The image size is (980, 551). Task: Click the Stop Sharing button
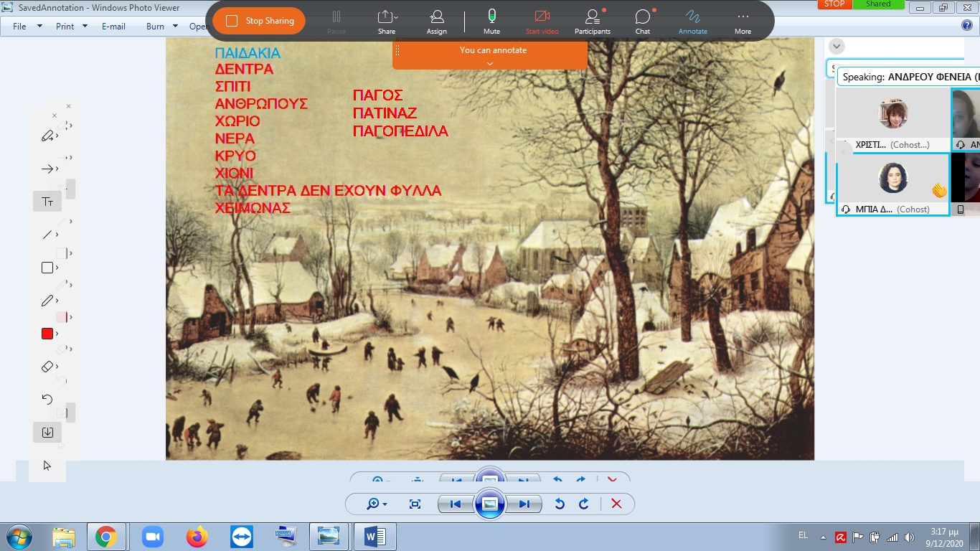click(x=259, y=21)
